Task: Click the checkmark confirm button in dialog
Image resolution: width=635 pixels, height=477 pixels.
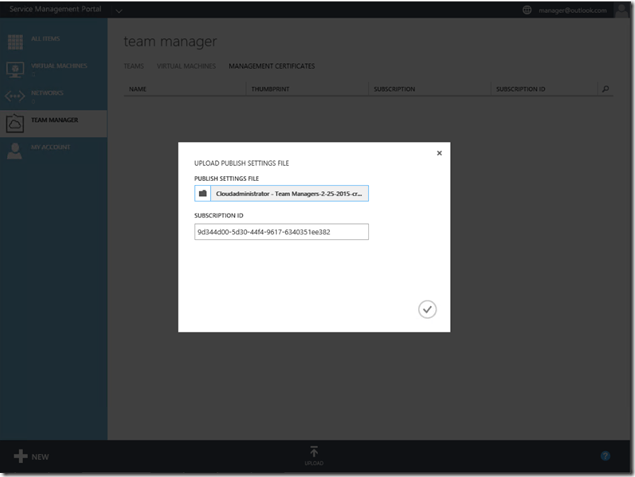Action: pos(427,310)
